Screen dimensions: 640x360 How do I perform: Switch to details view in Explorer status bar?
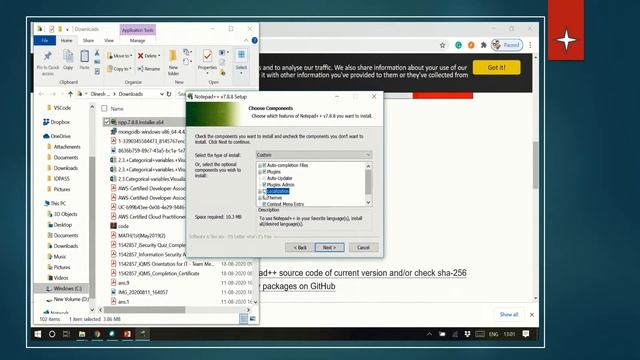pyautogui.click(x=244, y=319)
